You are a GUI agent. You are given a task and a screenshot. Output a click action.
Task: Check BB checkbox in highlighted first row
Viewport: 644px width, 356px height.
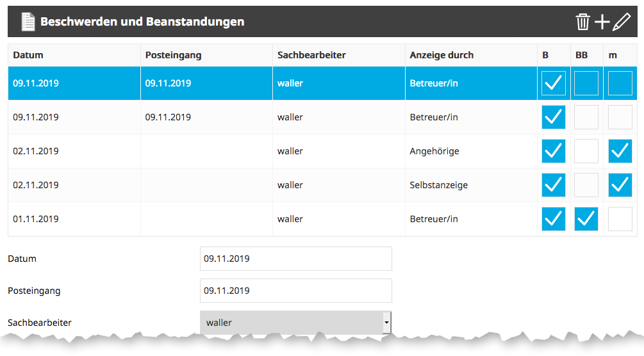586,83
